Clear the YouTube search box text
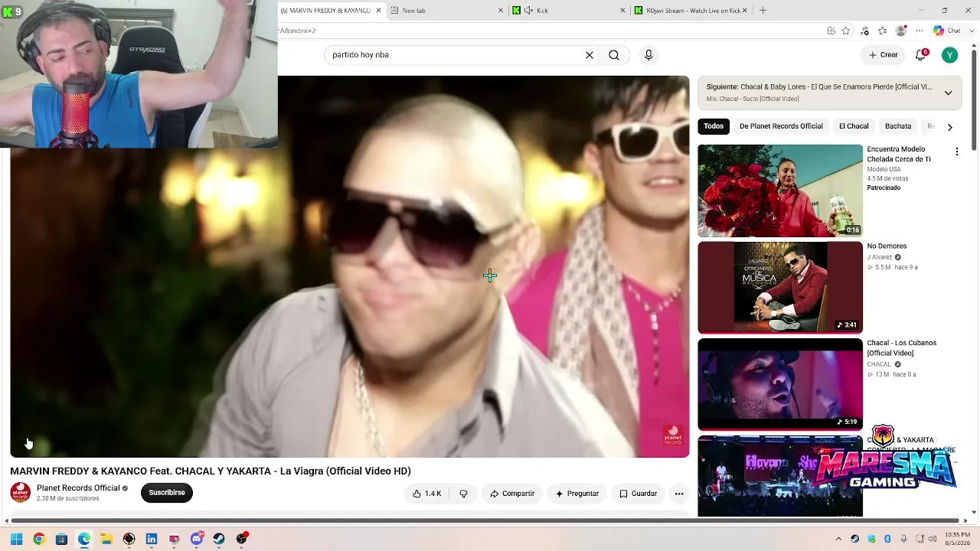This screenshot has width=980, height=551. 590,55
